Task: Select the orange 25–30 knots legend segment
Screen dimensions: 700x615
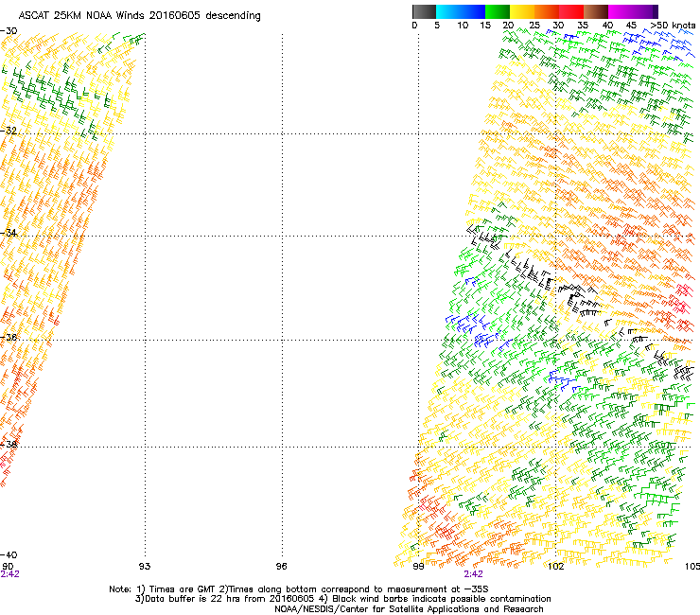Action: click(547, 11)
